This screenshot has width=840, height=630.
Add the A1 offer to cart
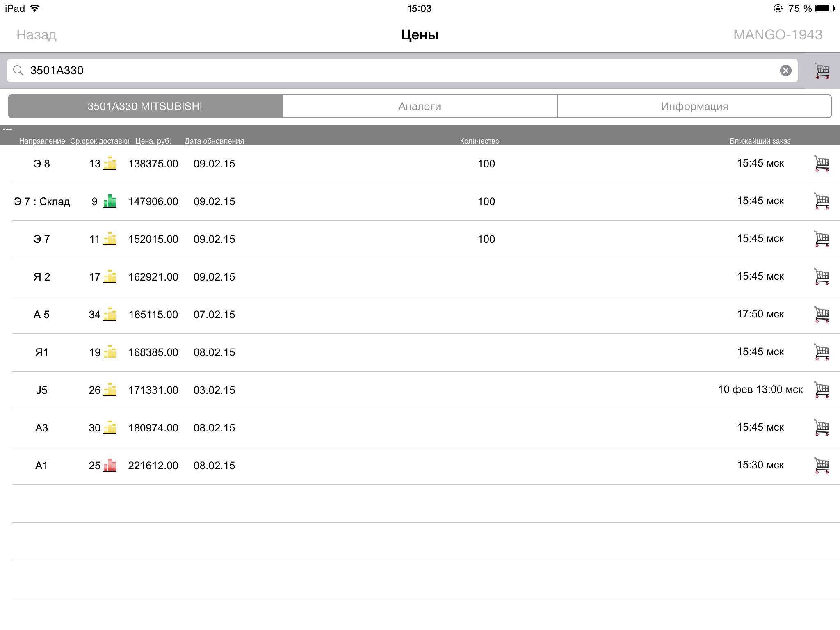pos(822,466)
